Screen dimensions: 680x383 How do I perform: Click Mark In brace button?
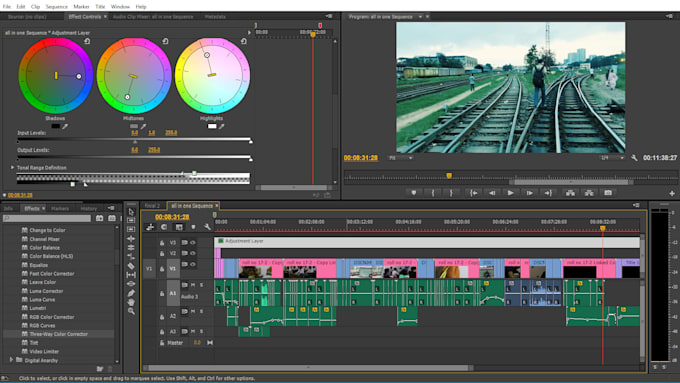[433, 193]
